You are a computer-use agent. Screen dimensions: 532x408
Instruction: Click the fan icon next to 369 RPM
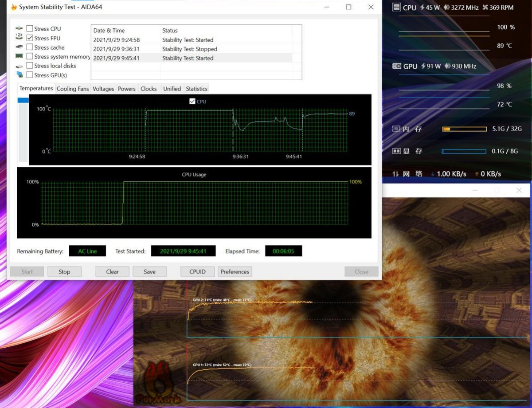point(485,8)
